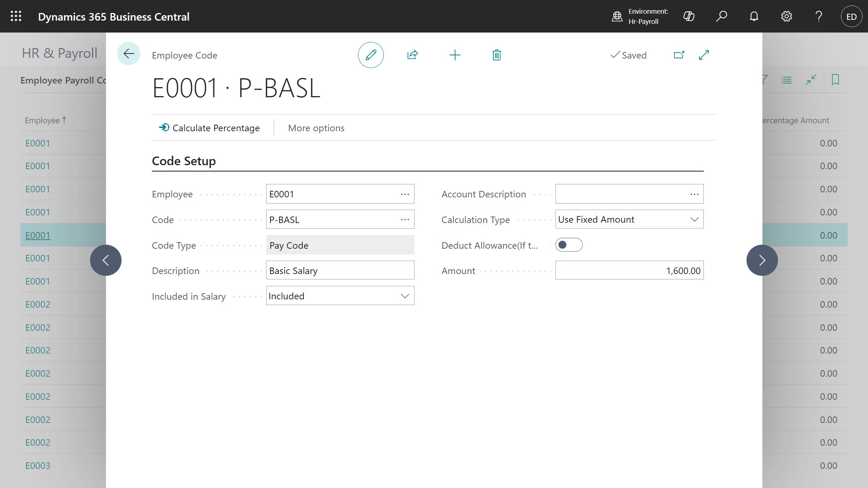Open the Employee field lookup ellipsis
This screenshot has height=488, width=868.
[x=405, y=194]
